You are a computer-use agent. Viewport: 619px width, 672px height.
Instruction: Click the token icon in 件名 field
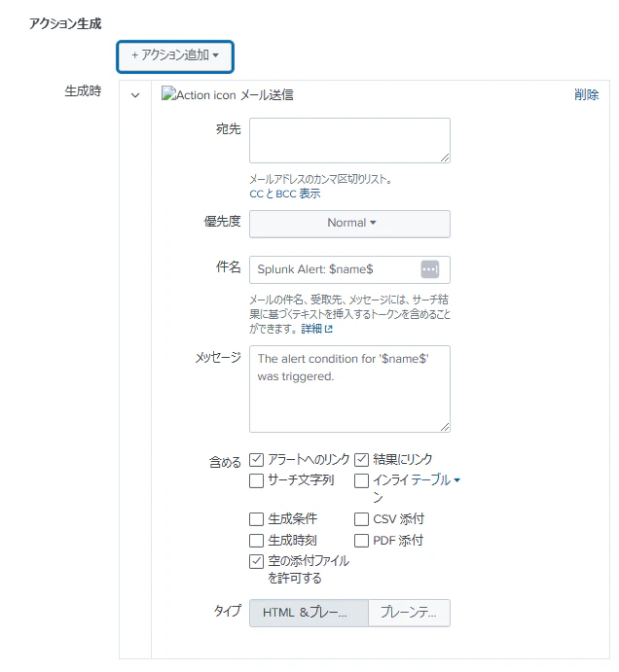430,269
